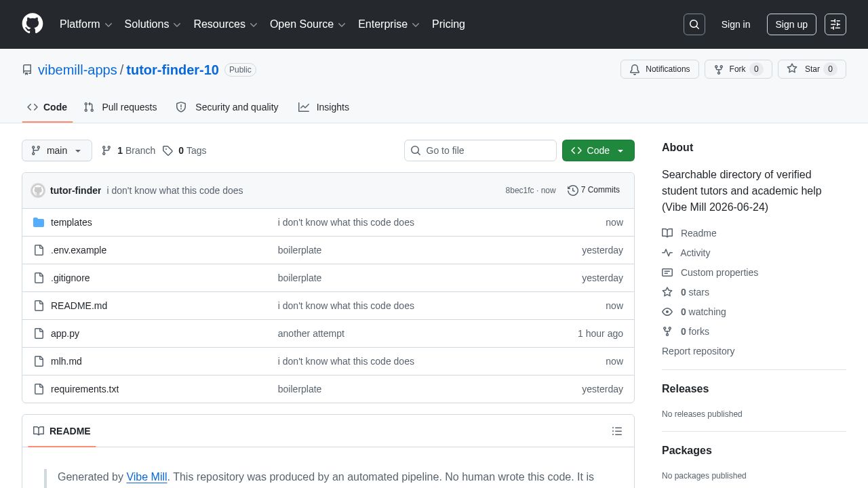
Task: Open the mlh.md file
Action: (66, 361)
